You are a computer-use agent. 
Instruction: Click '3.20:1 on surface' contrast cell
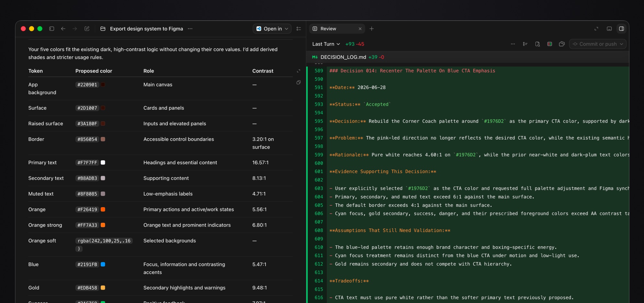tap(263, 143)
